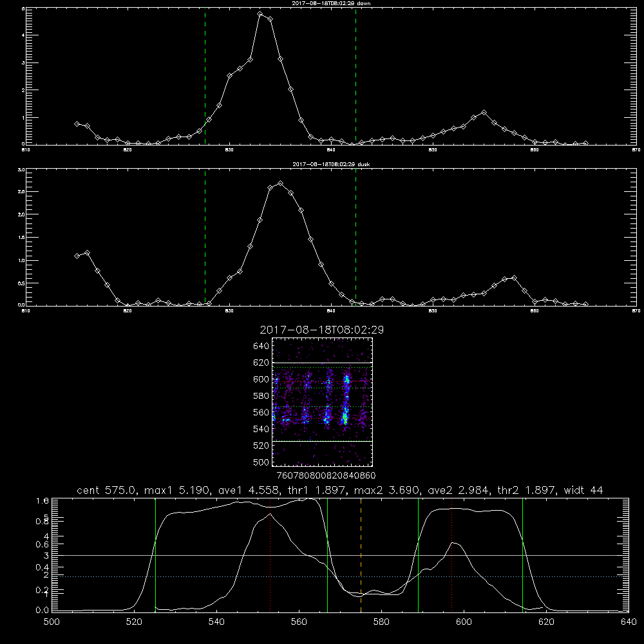The image size is (644, 644).
Task: Click the image x-axis label string 760780800820840860
Action: coord(326,476)
